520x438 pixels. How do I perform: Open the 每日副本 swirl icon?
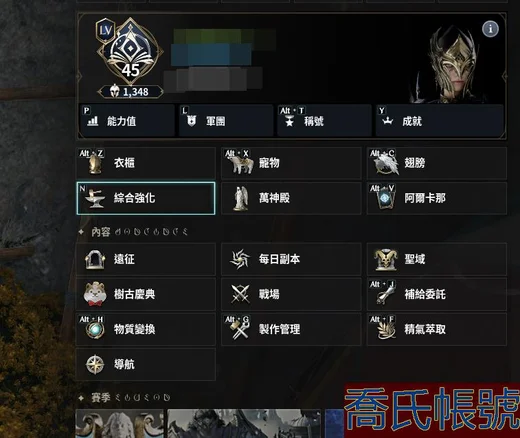coord(240,259)
